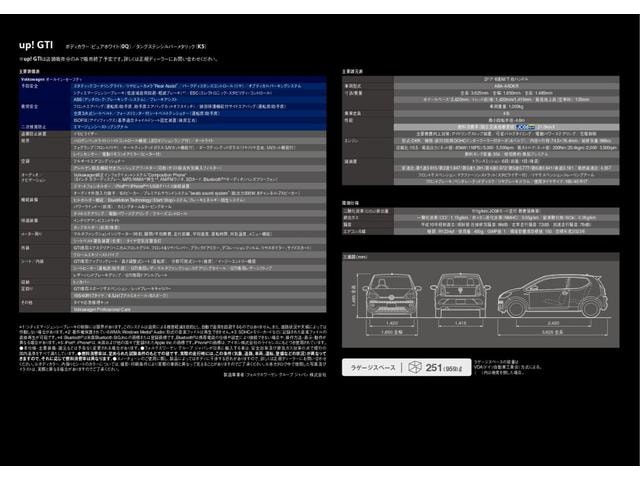
Task: Click the "up! GTI" page title
Action: tap(36, 45)
